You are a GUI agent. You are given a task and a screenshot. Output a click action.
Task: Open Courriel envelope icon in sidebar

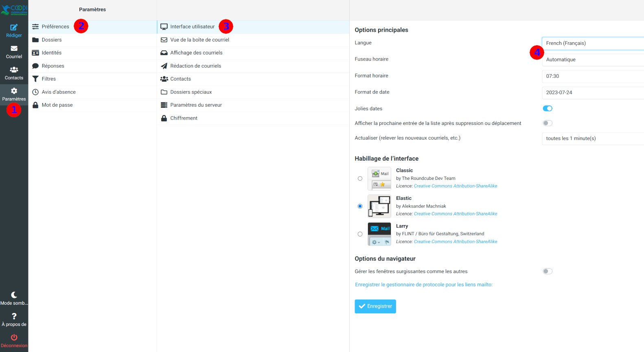14,49
